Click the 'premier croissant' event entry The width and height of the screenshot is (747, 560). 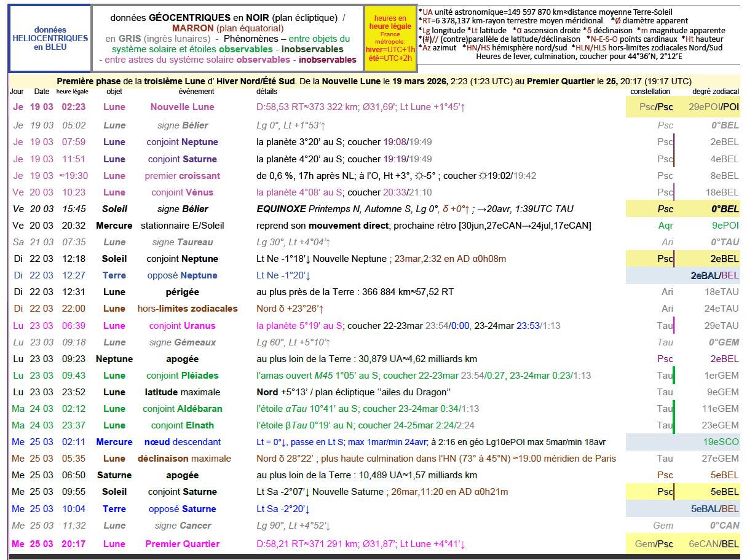182,176
